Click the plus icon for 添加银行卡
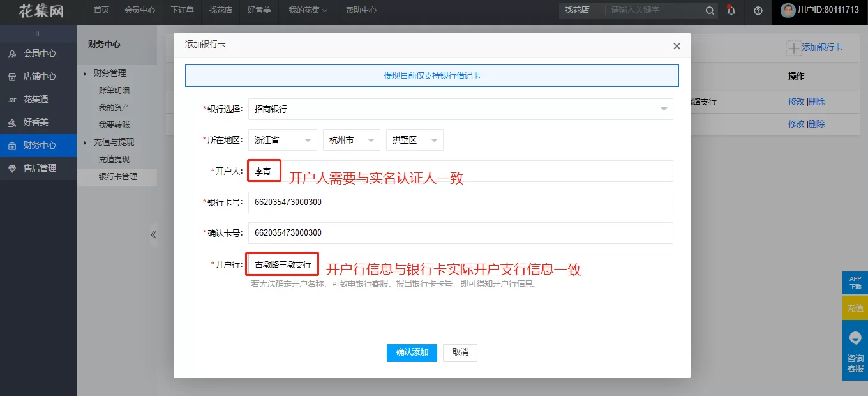The width and height of the screenshot is (868, 396). tap(793, 48)
